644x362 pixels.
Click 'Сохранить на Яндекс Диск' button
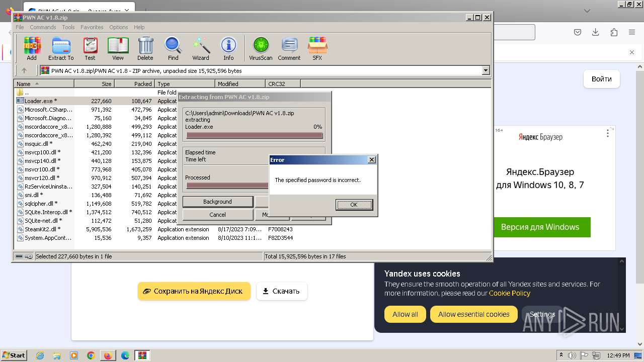click(194, 291)
